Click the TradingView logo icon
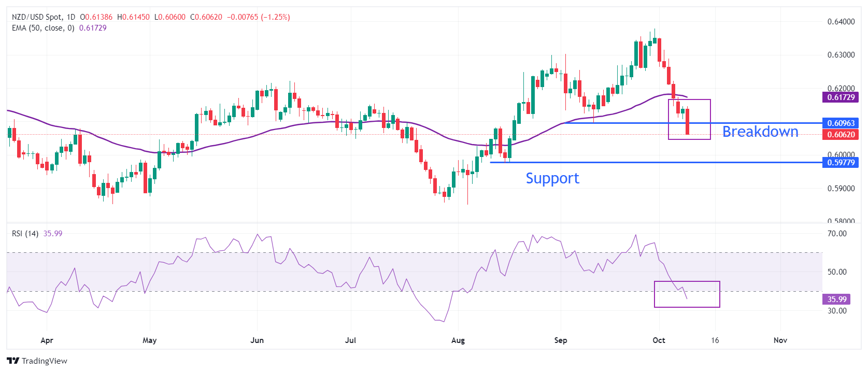This screenshot has height=372, width=868. click(x=13, y=361)
